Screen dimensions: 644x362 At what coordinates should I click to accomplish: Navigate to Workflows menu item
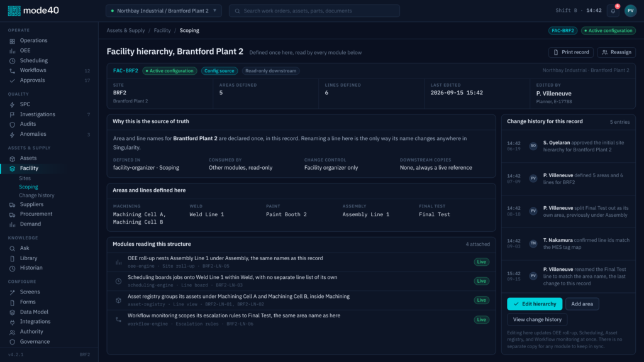point(33,70)
